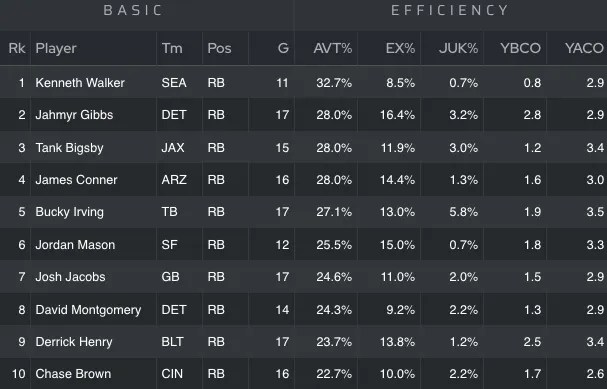
Task: Open Kenneth Walker player link
Action: (x=80, y=83)
